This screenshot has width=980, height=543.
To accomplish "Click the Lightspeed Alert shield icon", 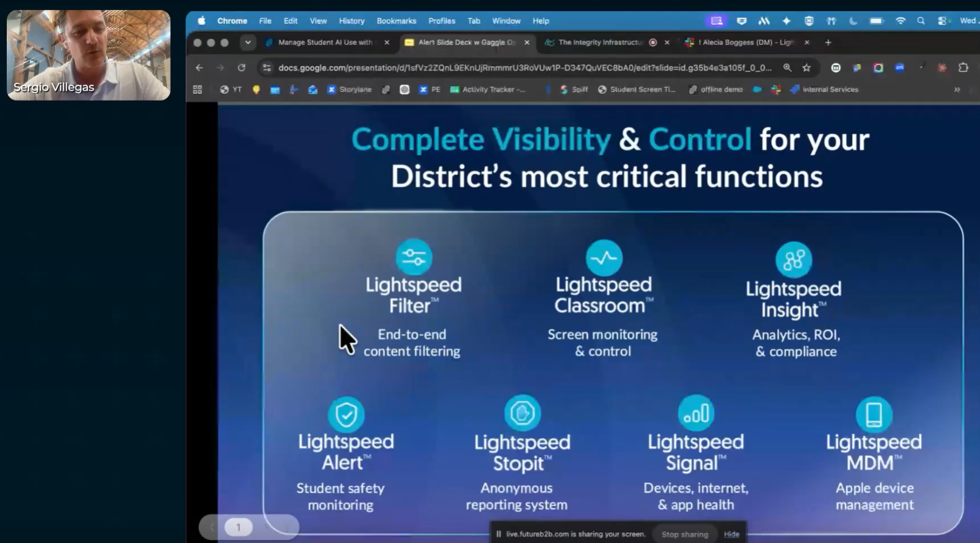I will (x=346, y=414).
